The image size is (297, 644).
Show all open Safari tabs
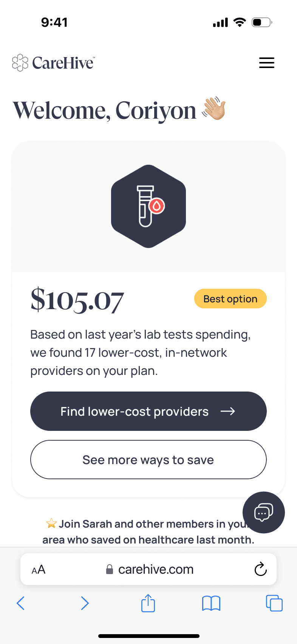[274, 603]
